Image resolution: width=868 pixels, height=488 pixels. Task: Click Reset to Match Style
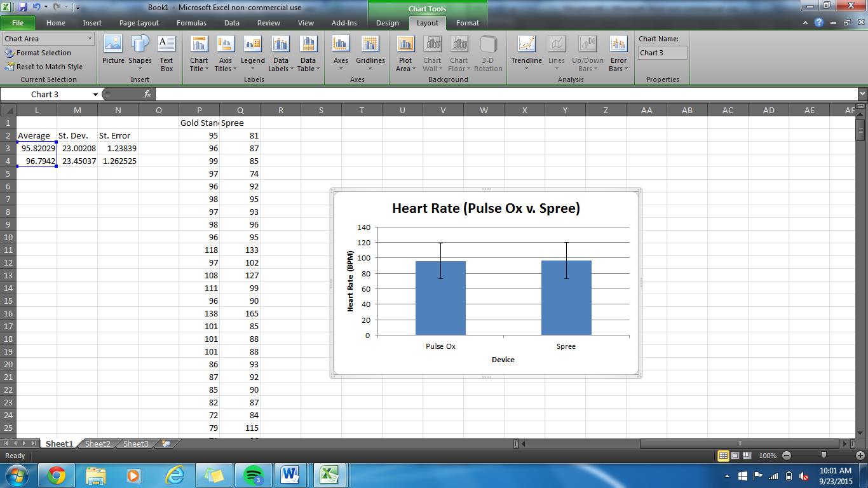(x=49, y=67)
